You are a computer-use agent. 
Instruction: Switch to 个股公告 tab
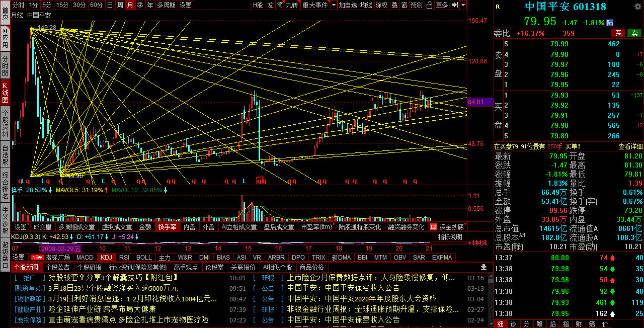click(57, 267)
